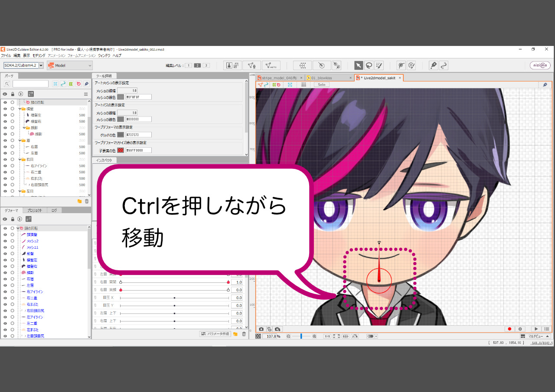The image size is (555, 392).
Task: Open the Parts panel hamburger menu
Action: pyautogui.click(x=86, y=94)
